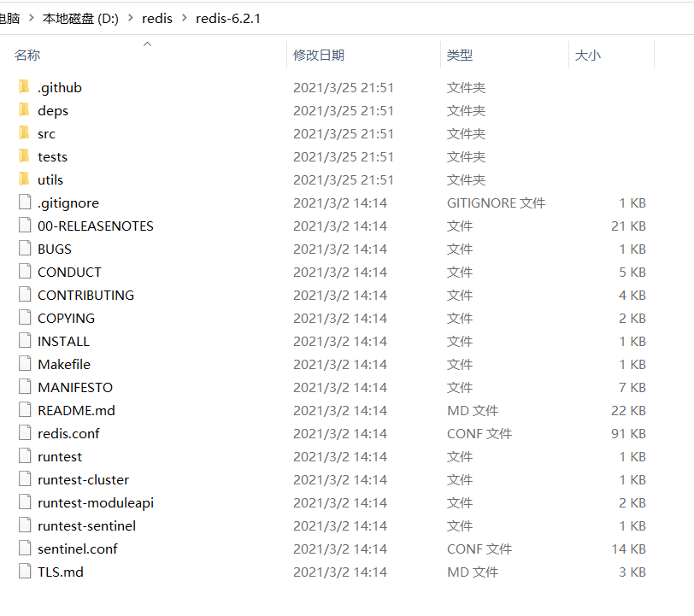Click the README.md file icon
Screen dimensions: 694x616
[25, 409]
